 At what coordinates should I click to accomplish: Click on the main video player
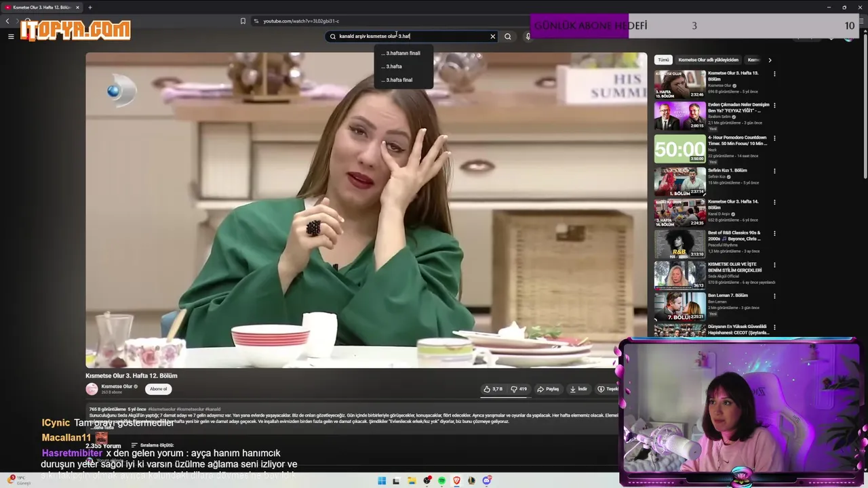[x=366, y=210]
